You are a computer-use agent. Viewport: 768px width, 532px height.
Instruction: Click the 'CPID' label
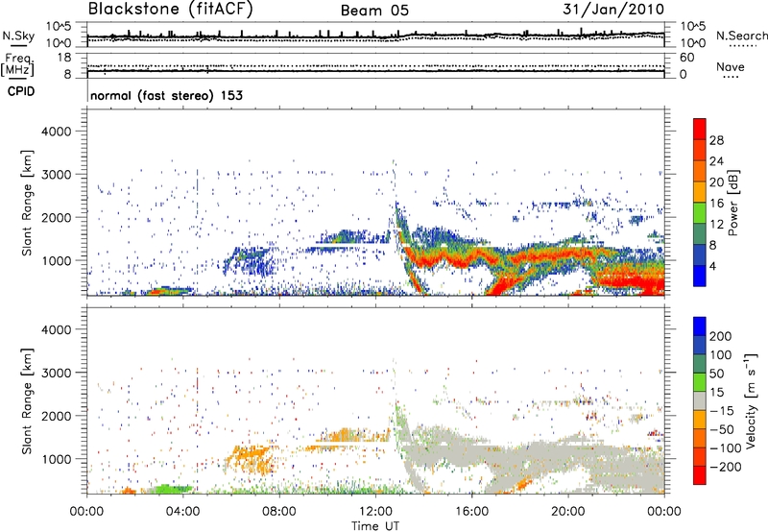(x=21, y=91)
